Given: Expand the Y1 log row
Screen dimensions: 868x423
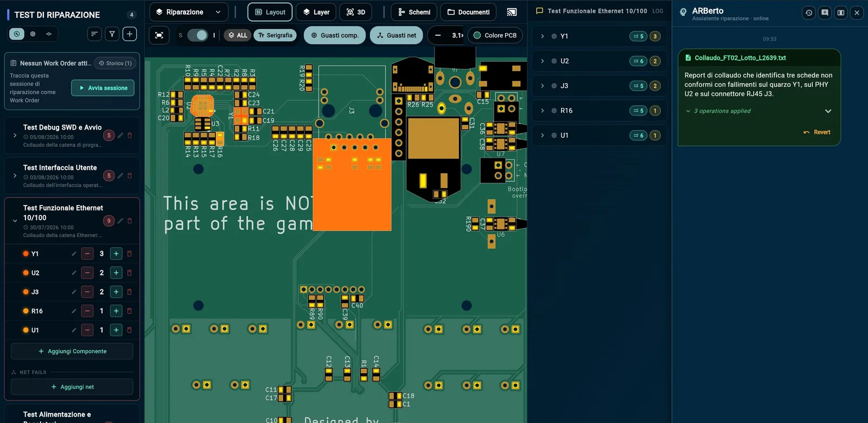Looking at the screenshot, I should point(542,36).
